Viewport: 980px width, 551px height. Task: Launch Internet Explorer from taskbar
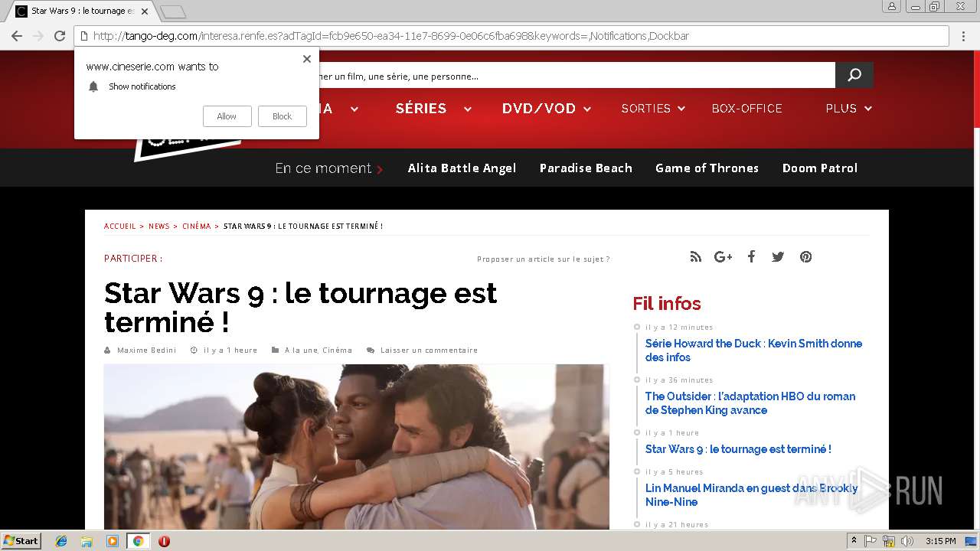tap(61, 541)
